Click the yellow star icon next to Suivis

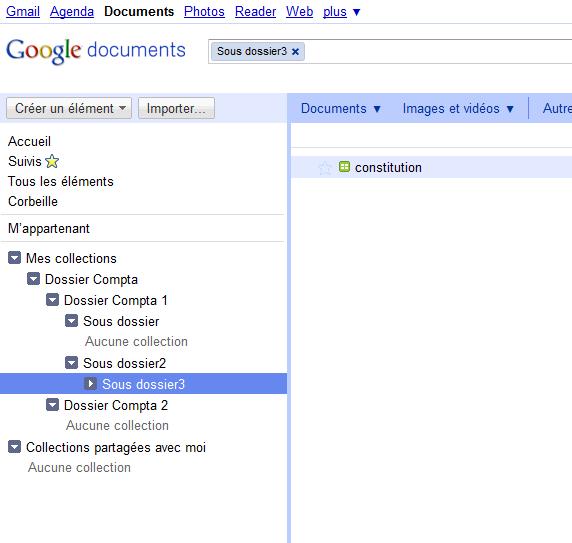[x=52, y=161]
